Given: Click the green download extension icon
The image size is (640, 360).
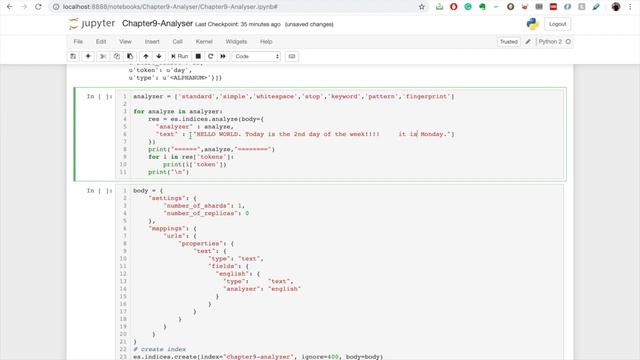Looking at the screenshot, I should (x=439, y=7).
